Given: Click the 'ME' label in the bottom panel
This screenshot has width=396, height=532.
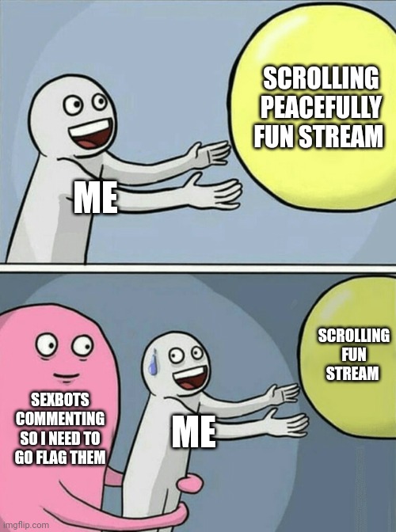Looking at the screenshot, I should pyautogui.click(x=194, y=432).
